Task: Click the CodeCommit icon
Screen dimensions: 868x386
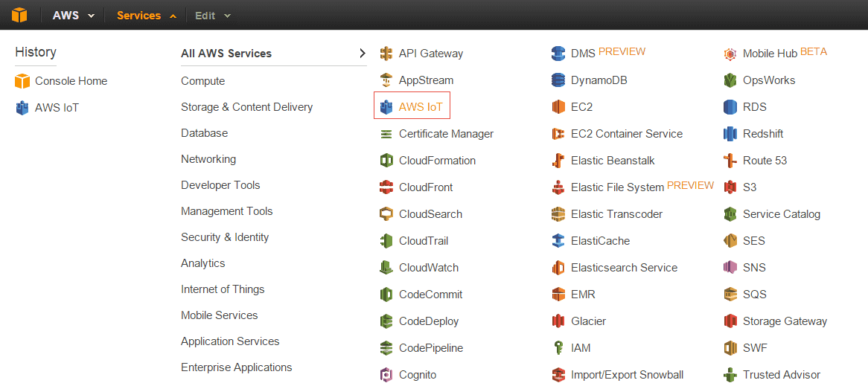Action: pyautogui.click(x=386, y=295)
